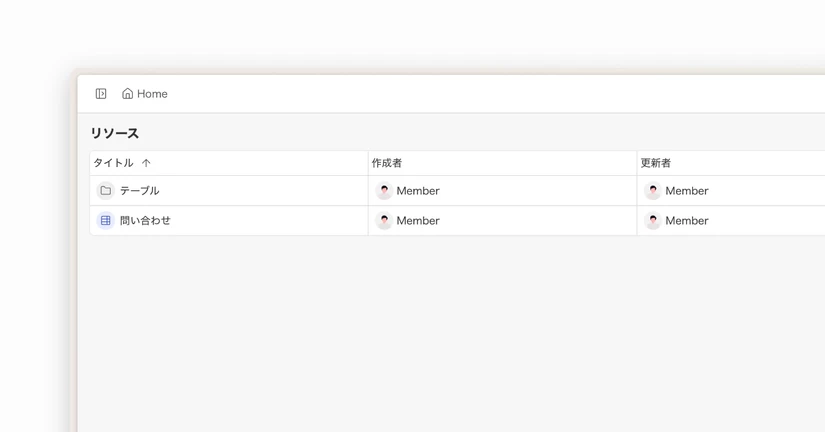Sort by the タイトル column header
Image resolution: width=825 pixels, height=432 pixels.
113,163
